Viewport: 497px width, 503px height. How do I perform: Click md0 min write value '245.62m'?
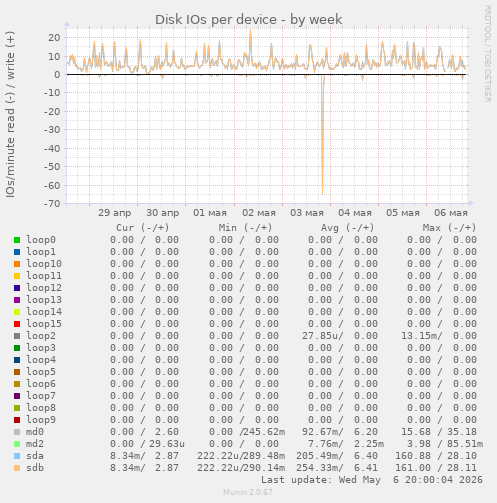click(x=264, y=432)
